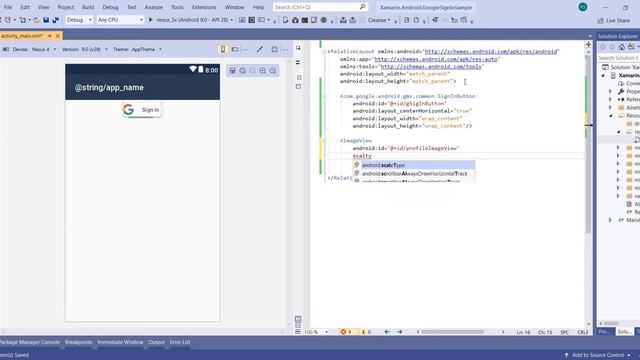Click the Save icon in toolbar
Viewport: 640px width, 360px height.
point(46,20)
